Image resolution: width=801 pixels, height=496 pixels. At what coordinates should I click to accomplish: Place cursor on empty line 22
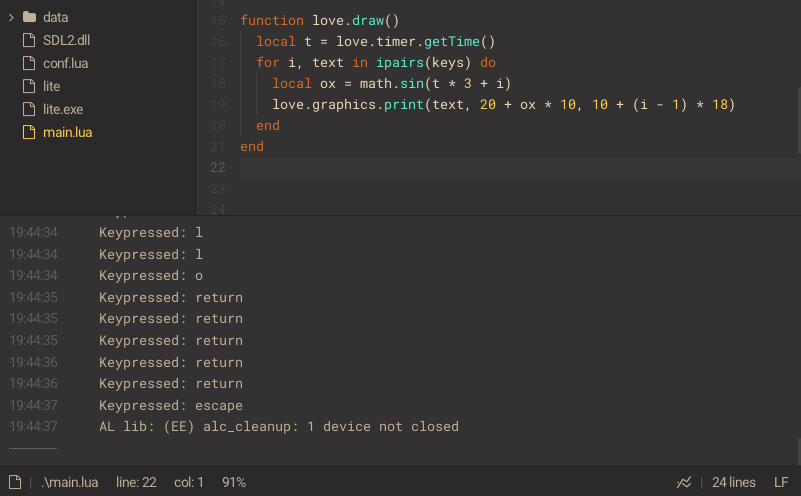pos(519,168)
